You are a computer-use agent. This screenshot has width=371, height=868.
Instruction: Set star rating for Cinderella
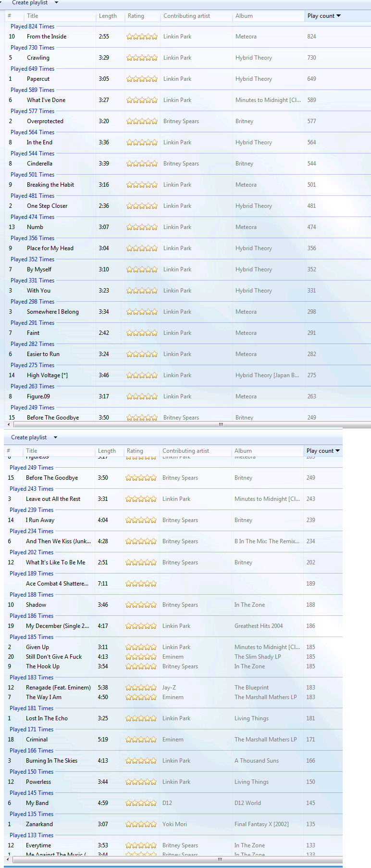142,164
